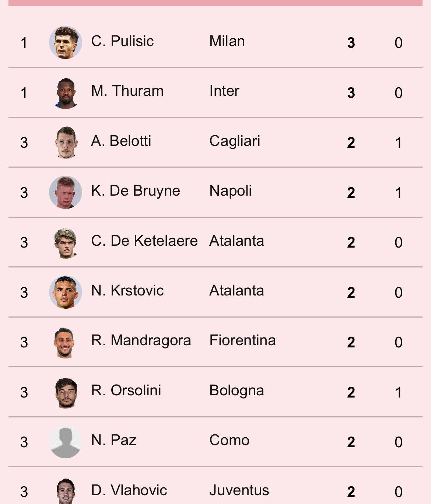
Task: Click K. De Bruyne's name
Action: tap(136, 191)
